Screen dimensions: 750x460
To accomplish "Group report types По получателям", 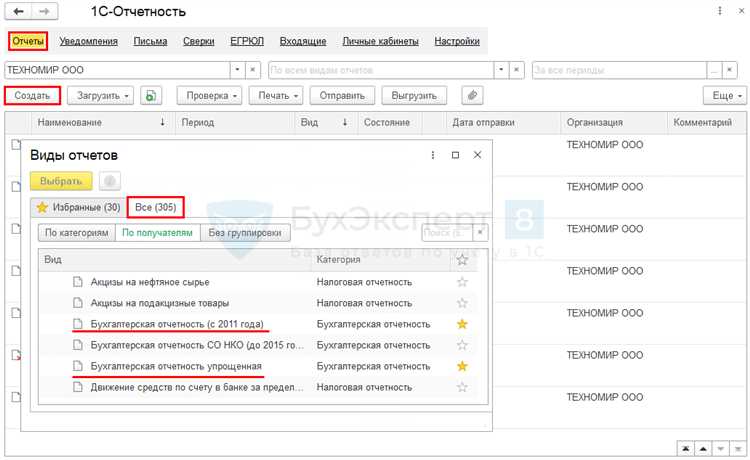I will pyautogui.click(x=157, y=233).
